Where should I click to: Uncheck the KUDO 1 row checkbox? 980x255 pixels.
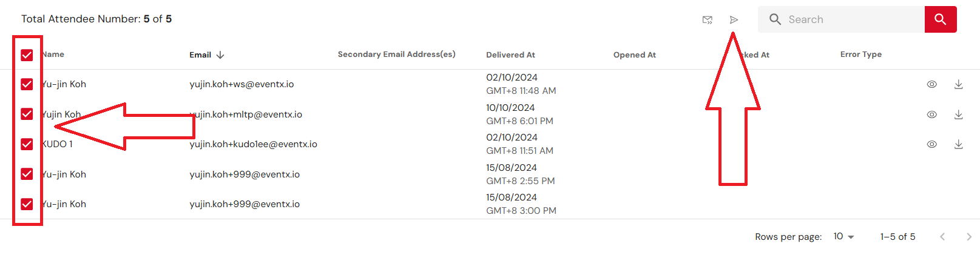(x=27, y=144)
